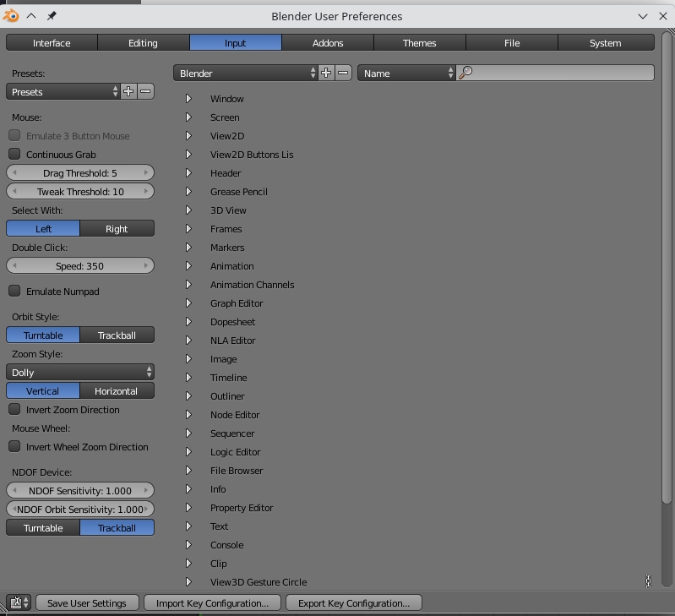Image resolution: width=675 pixels, height=616 pixels.
Task: Click the Save User Settings button
Action: [x=87, y=603]
